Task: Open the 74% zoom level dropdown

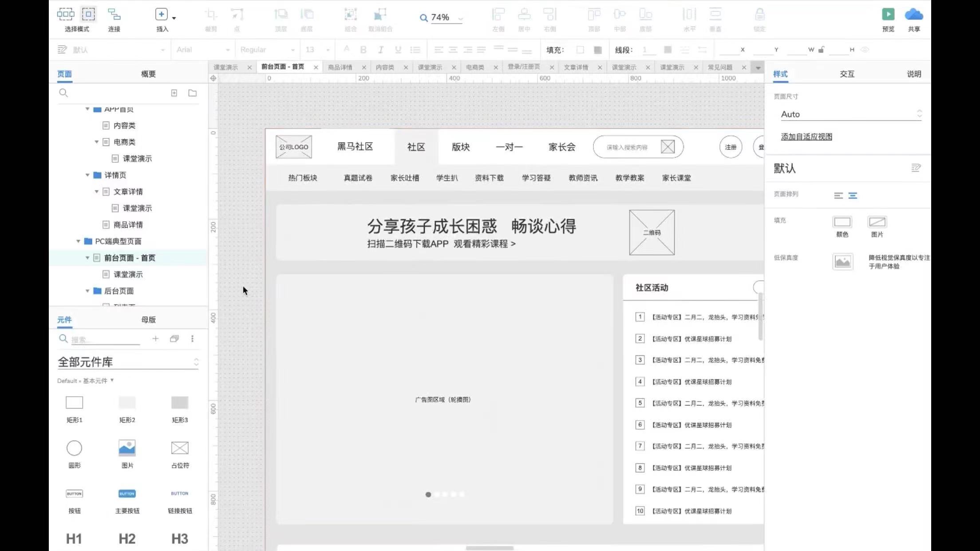Action: tap(460, 19)
